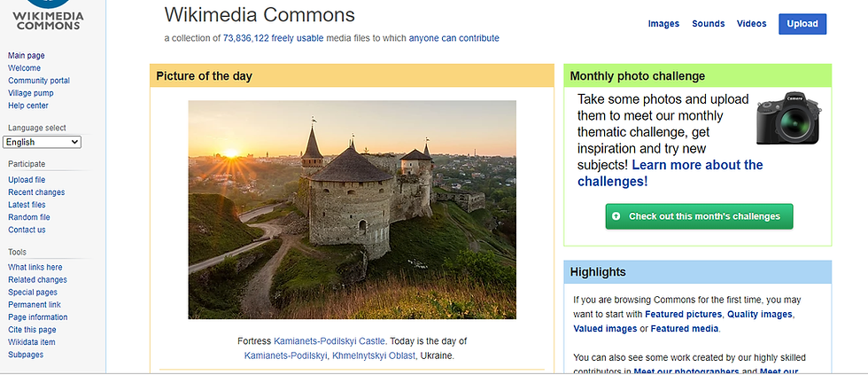View Recent changes page
Viewport: 868px width, 375px height.
[36, 192]
